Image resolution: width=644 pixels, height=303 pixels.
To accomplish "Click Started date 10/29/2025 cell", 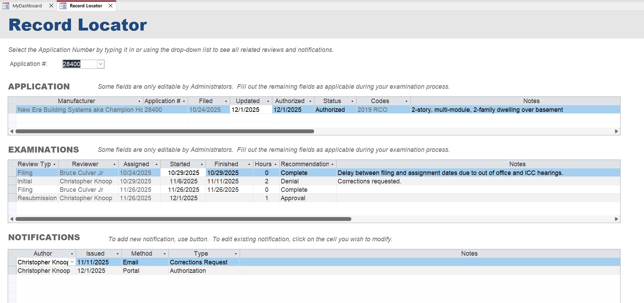I will click(183, 173).
